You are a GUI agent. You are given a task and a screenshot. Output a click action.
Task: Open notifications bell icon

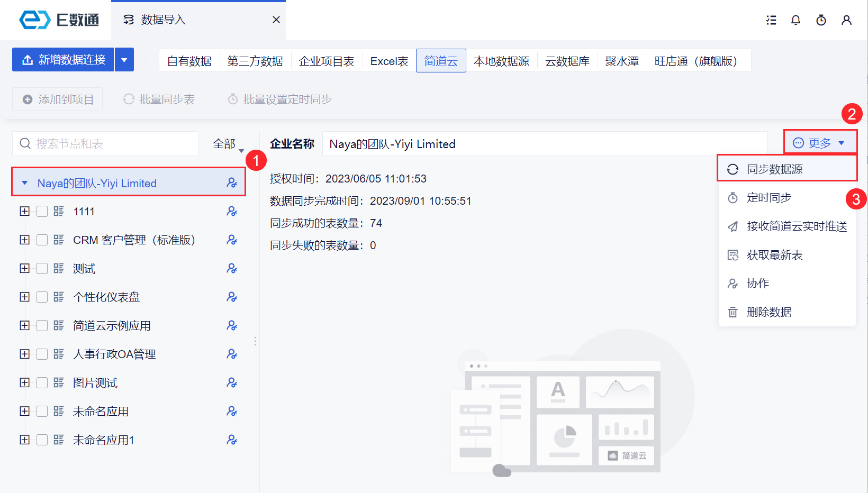click(795, 20)
